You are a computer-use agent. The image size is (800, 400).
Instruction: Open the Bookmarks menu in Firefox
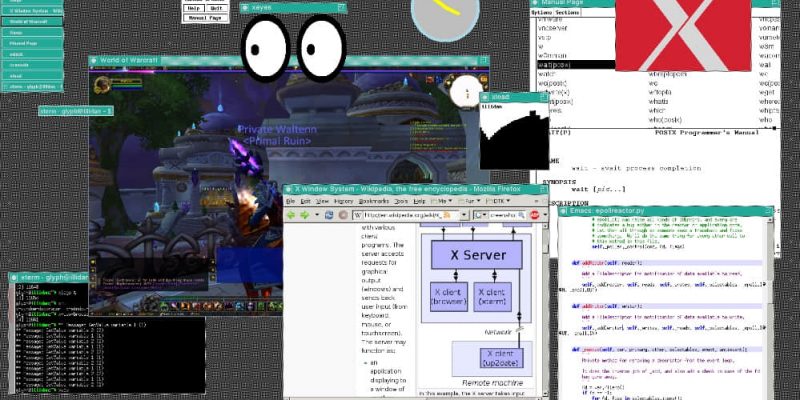(374, 201)
